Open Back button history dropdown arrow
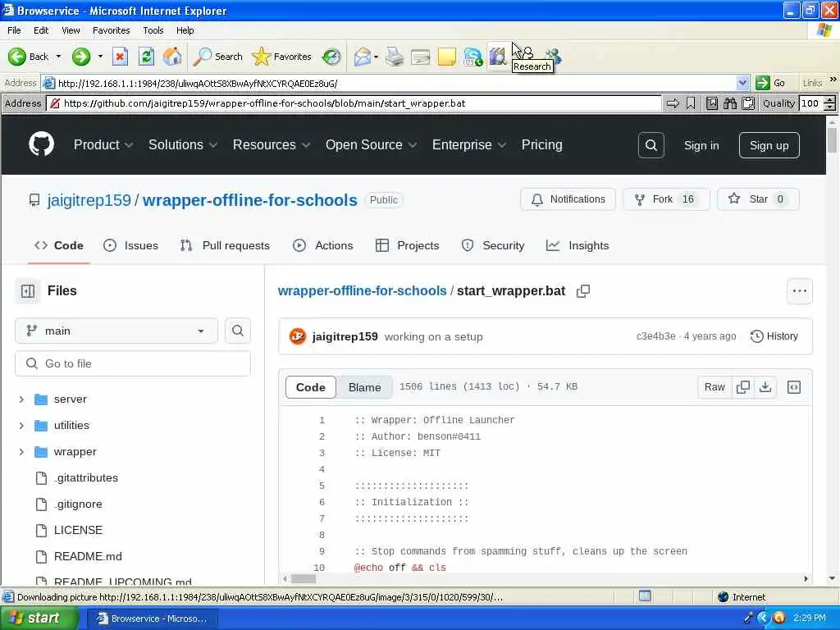Viewport: 840px width, 630px height. click(x=58, y=57)
